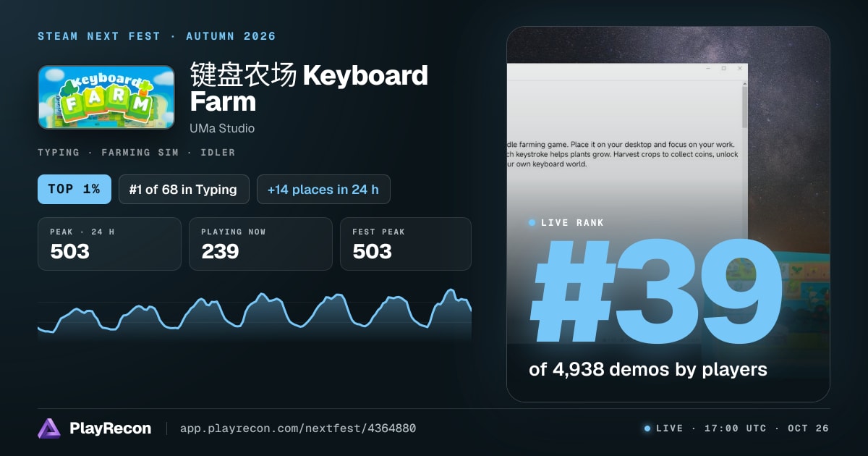The width and height of the screenshot is (868, 456).
Task: Select the #1 of 68 in Typing badge
Action: (x=184, y=190)
